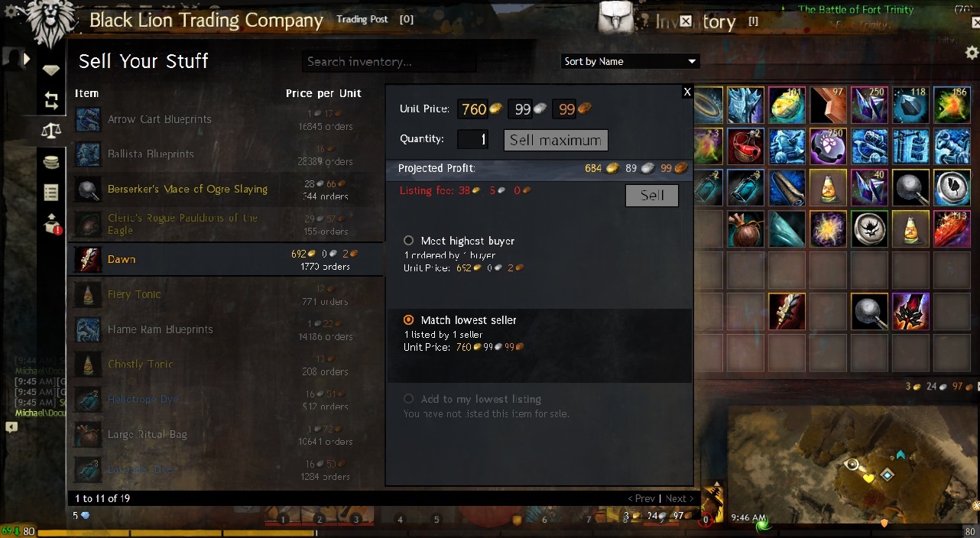Click the Sell button
Screen dimensions: 980x538
click(x=652, y=196)
